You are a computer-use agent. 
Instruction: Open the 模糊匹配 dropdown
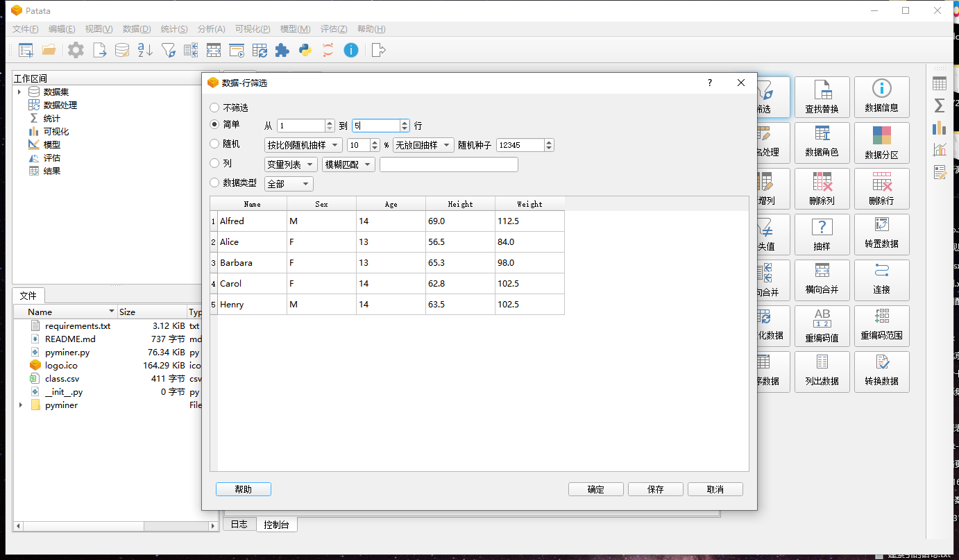[x=348, y=164]
